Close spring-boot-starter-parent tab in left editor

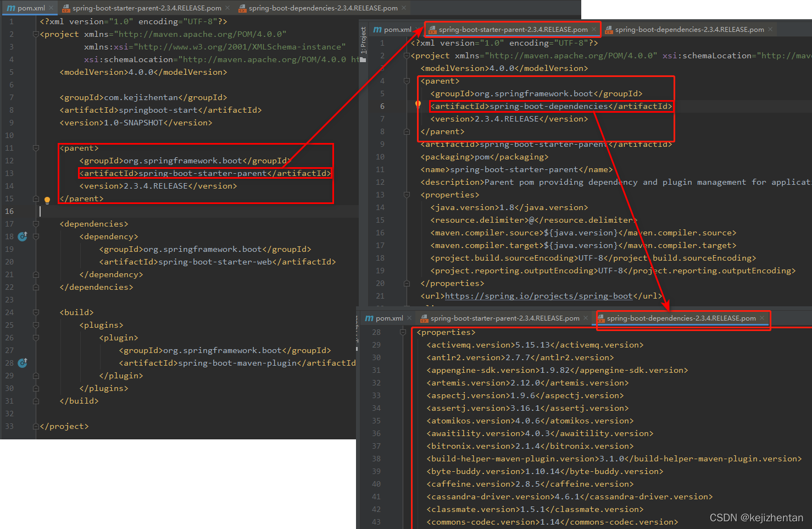[x=227, y=8]
